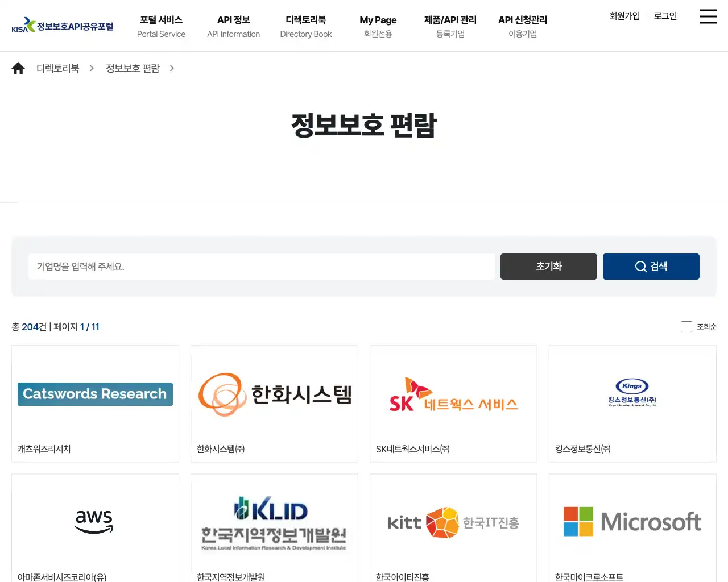Screen dimensions: 728x582
Task: Click 디렉토리북 breadcrumb link
Action: click(x=58, y=68)
